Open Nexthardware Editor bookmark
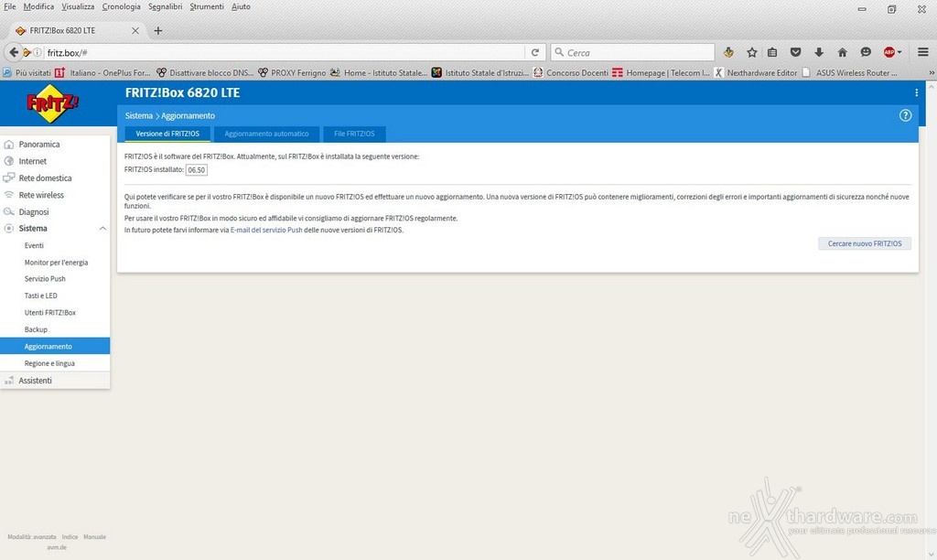937x560 pixels. click(x=755, y=73)
